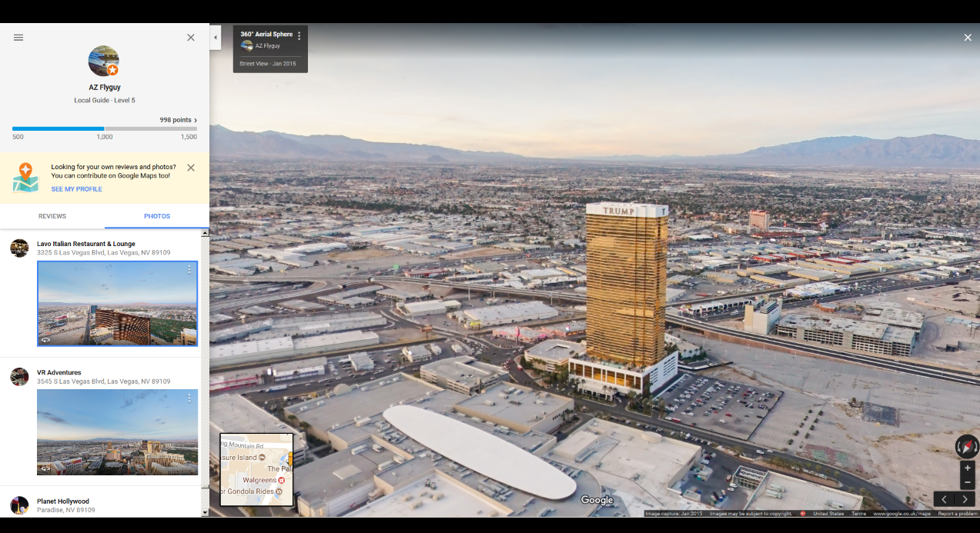Click the red Google+ footer icon
The width and height of the screenshot is (980, 533).
click(803, 514)
